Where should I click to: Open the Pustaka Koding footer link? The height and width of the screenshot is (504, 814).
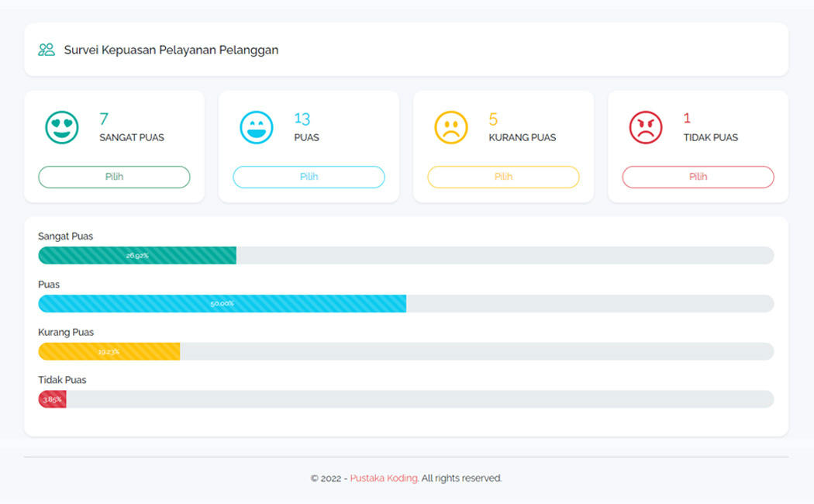point(384,478)
